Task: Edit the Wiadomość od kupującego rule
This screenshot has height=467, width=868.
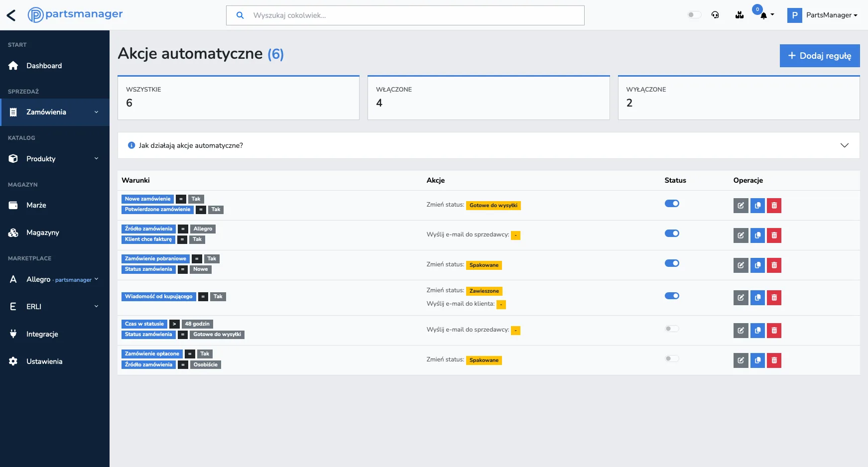Action: (741, 297)
